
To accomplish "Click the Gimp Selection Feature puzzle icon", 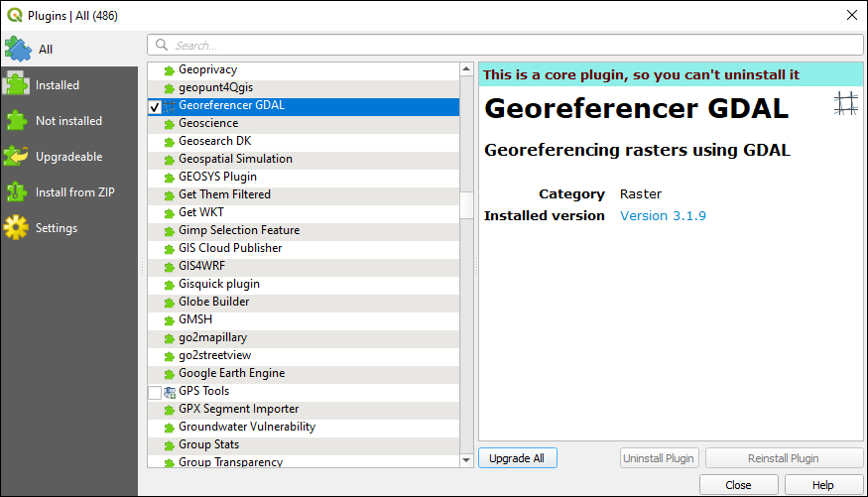I will click(x=170, y=231).
